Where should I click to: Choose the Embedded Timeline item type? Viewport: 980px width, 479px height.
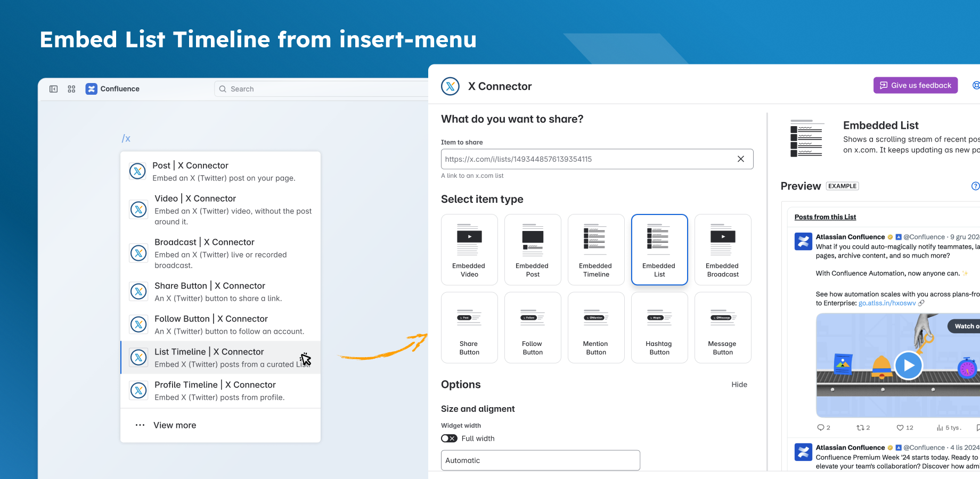596,250
